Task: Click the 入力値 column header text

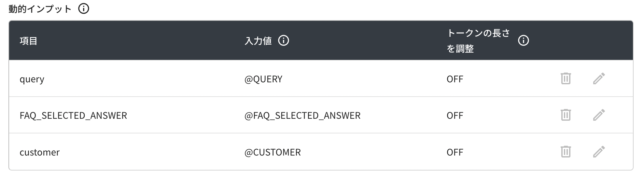Action: click(x=258, y=41)
